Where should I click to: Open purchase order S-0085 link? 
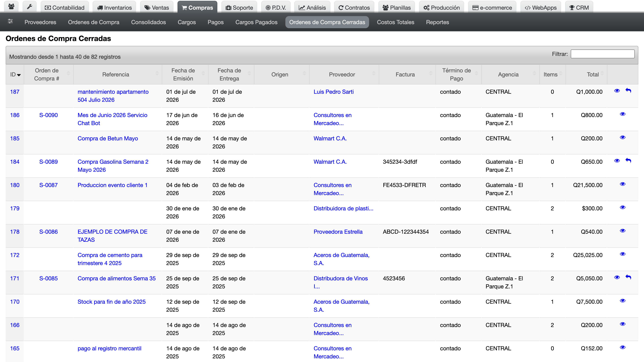pyautogui.click(x=49, y=278)
